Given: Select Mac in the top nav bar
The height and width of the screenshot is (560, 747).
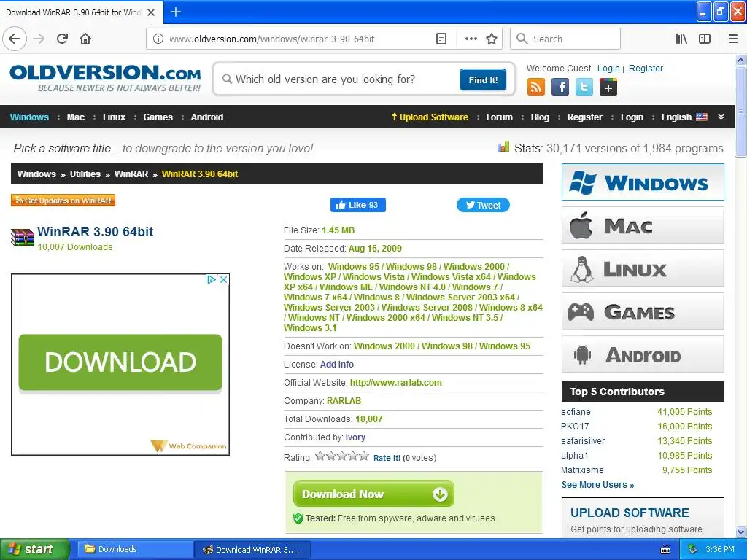Looking at the screenshot, I should coord(76,117).
